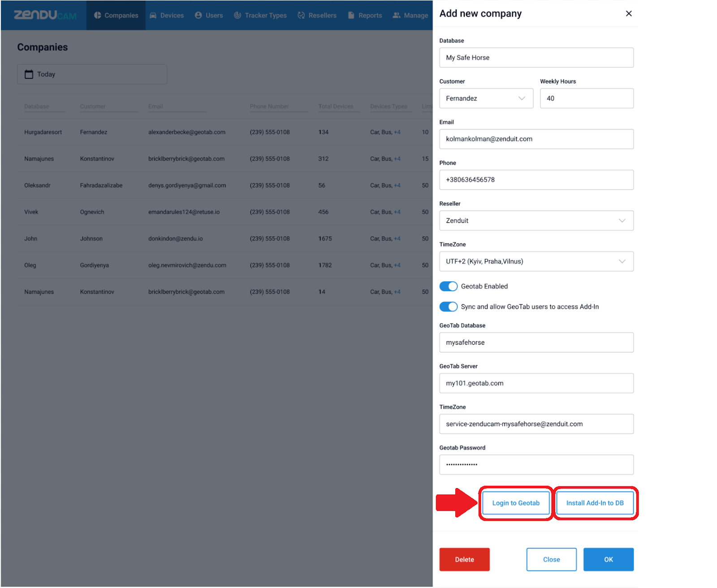This screenshot has width=717, height=588.
Task: Sort by the Database column header
Action: pos(37,106)
